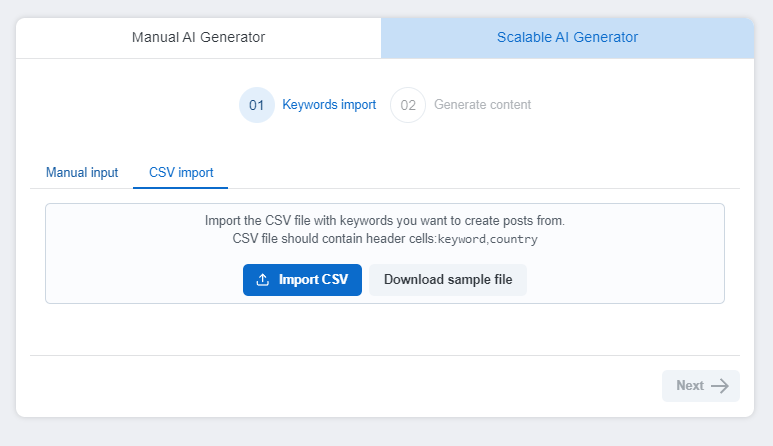Viewport: 773px width, 446px height.
Task: Click the 'Import the CSV file with keywords' text
Action: point(385,220)
